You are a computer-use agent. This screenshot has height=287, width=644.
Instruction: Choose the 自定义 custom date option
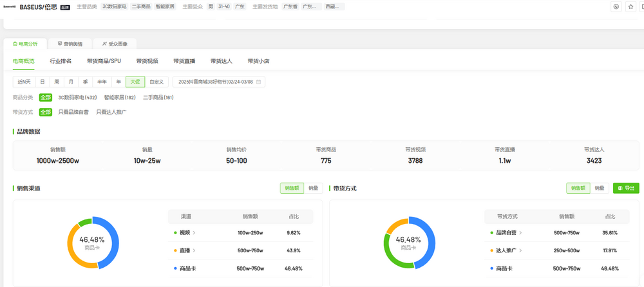[x=156, y=82]
